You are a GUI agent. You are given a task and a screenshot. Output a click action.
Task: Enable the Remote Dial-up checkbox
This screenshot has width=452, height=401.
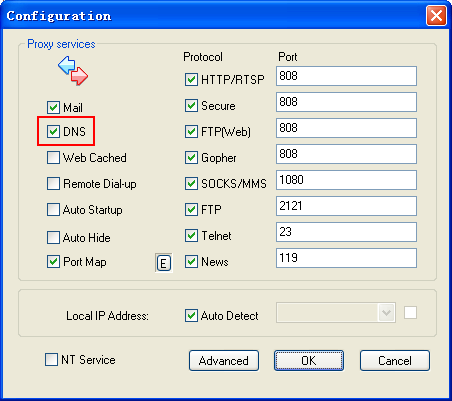(x=53, y=183)
